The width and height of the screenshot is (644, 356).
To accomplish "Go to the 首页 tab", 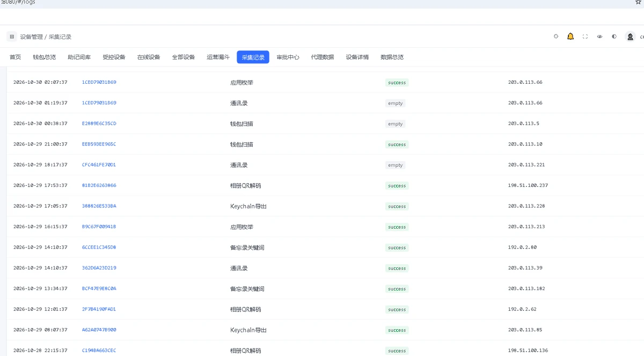I will (16, 57).
